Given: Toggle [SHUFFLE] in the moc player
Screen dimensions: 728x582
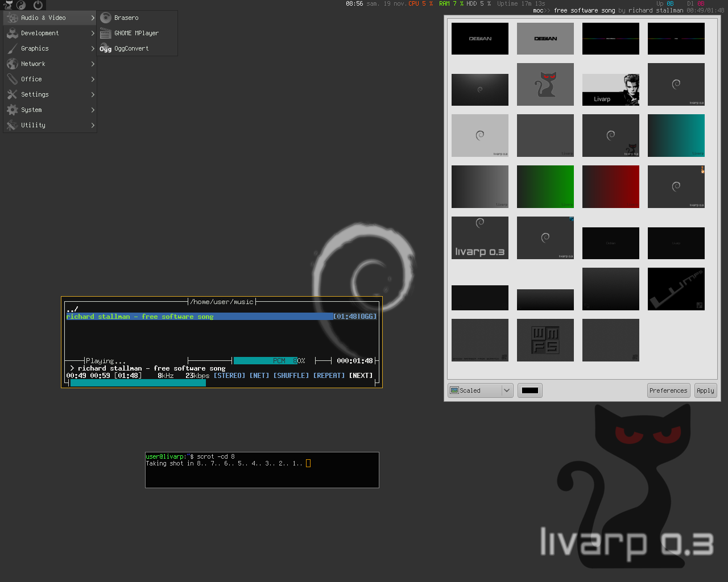Looking at the screenshot, I should pos(291,376).
